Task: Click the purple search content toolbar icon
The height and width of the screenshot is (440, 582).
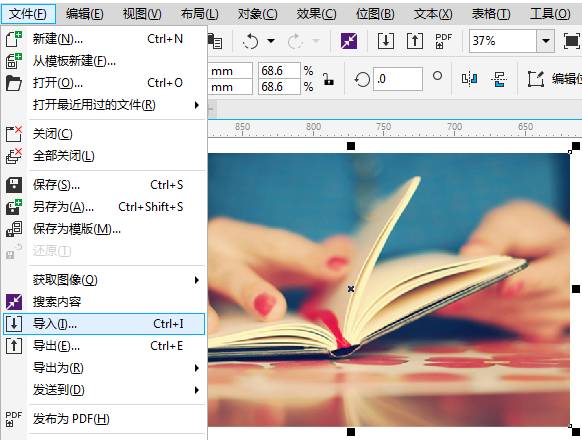Action: coord(349,41)
